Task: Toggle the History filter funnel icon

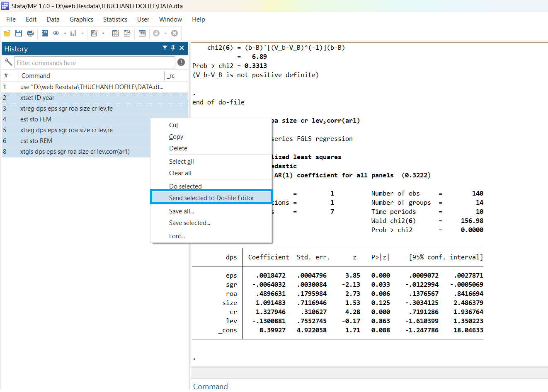Action: click(x=165, y=48)
